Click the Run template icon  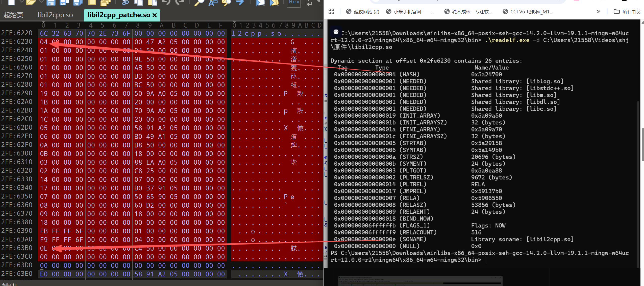[x=274, y=3]
